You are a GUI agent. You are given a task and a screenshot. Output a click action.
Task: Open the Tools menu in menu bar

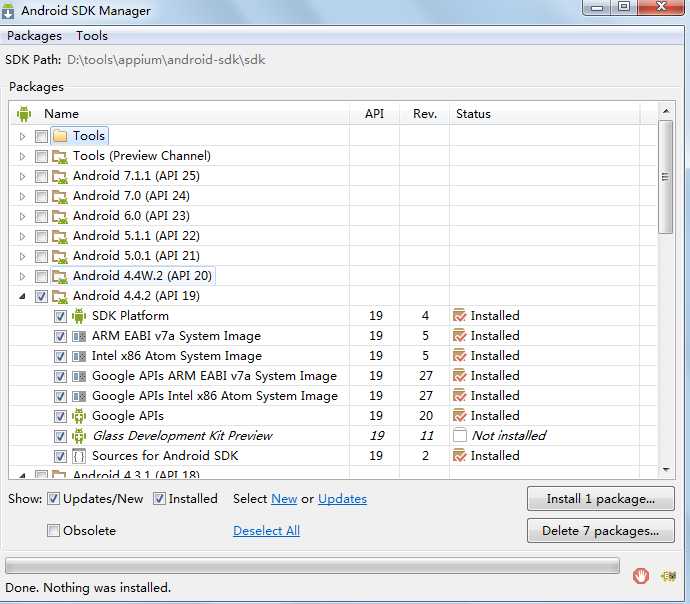click(x=92, y=36)
